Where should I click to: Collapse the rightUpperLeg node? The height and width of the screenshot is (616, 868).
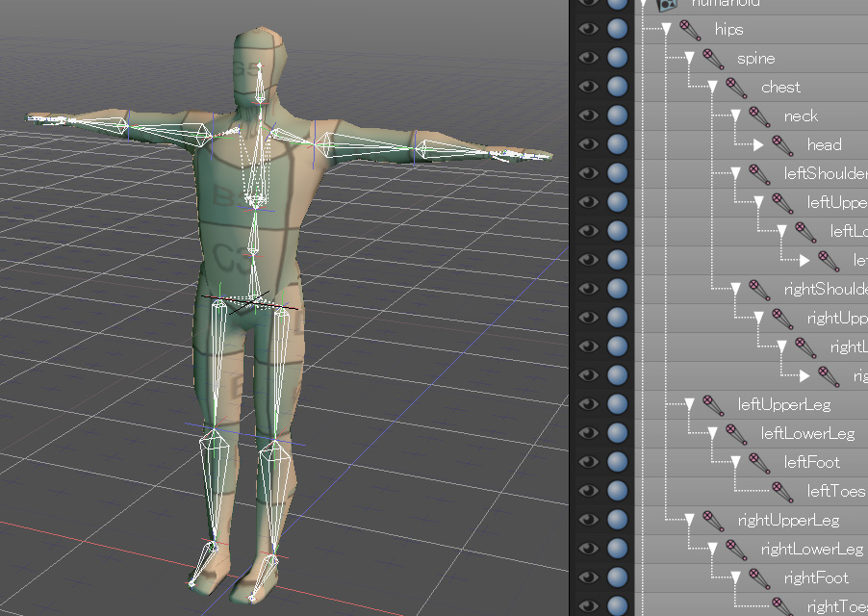pos(690,521)
